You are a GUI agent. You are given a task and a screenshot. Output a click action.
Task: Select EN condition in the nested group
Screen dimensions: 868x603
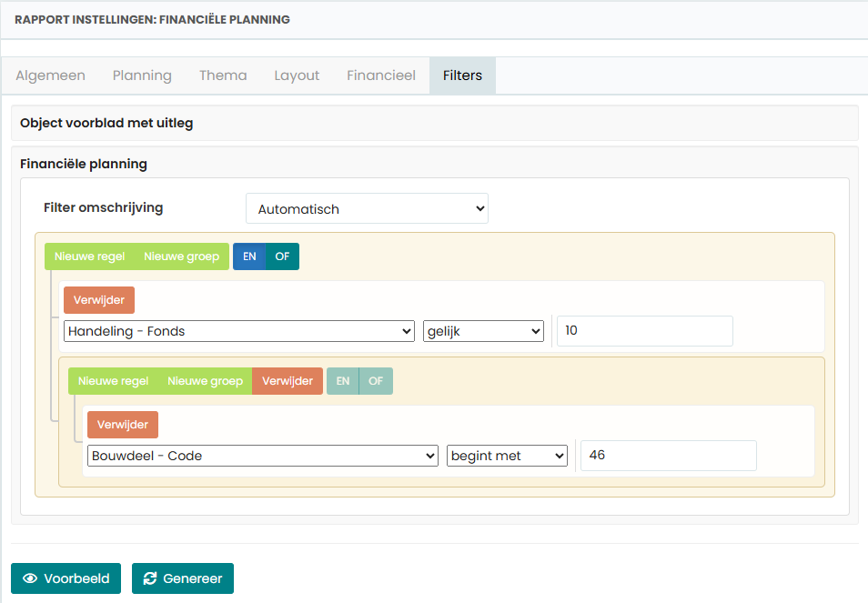[343, 381]
